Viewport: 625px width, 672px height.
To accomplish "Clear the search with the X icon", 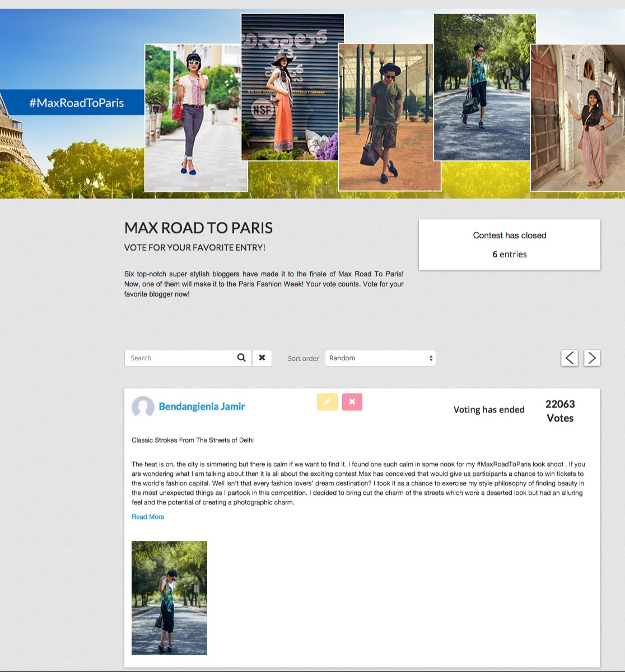I will pos(262,358).
